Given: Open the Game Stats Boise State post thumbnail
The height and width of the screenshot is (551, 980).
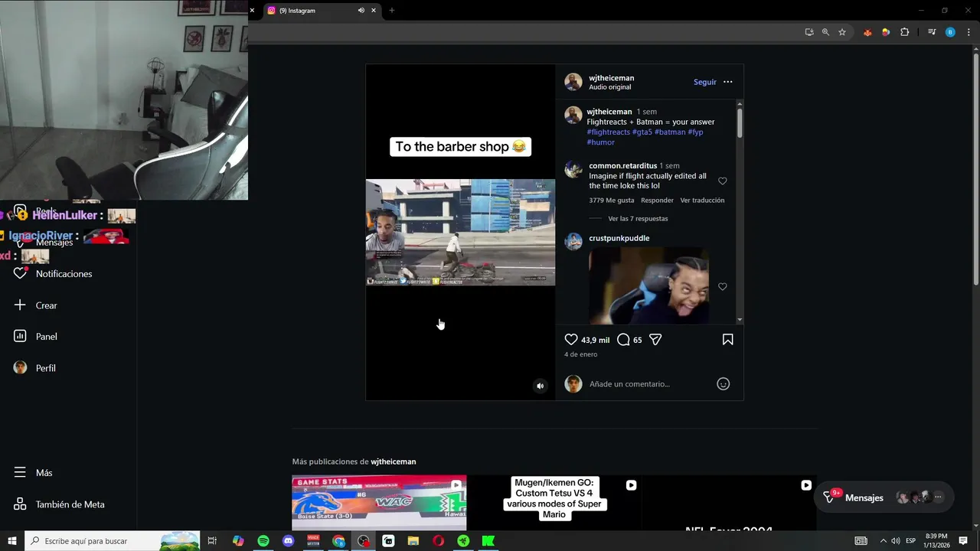Looking at the screenshot, I should coord(379,503).
